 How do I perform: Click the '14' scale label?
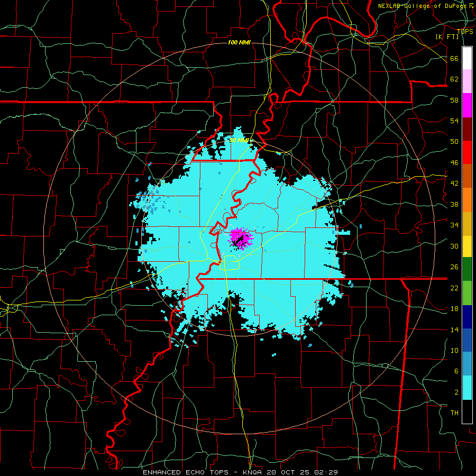pyautogui.click(x=454, y=329)
